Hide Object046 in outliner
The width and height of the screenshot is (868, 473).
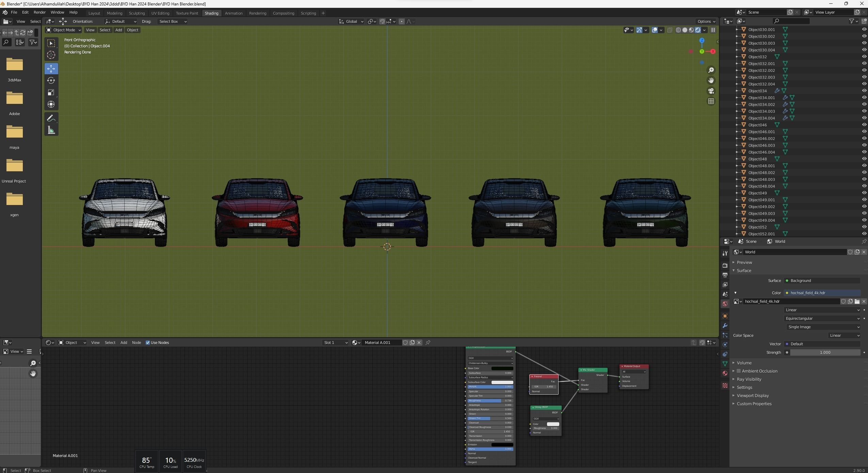[864, 125]
